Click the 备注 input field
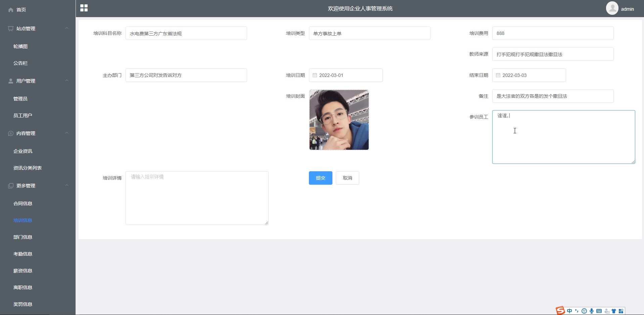The image size is (644, 315). [x=553, y=96]
